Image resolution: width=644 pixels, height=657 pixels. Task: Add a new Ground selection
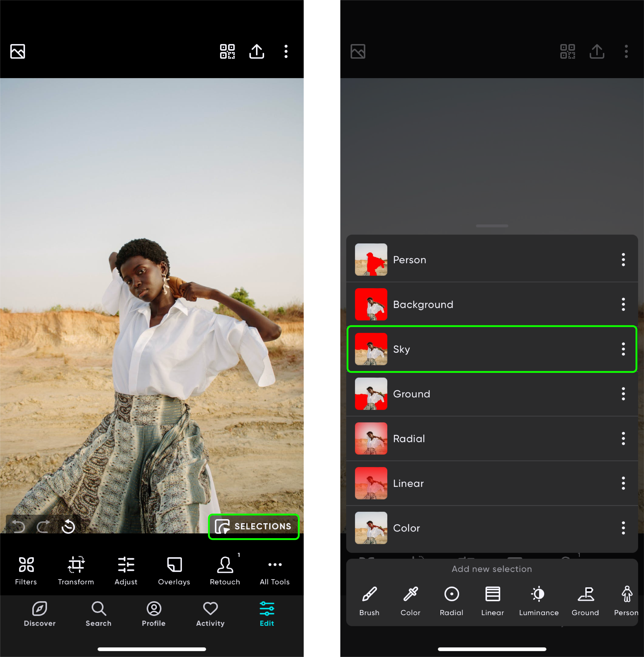(585, 601)
